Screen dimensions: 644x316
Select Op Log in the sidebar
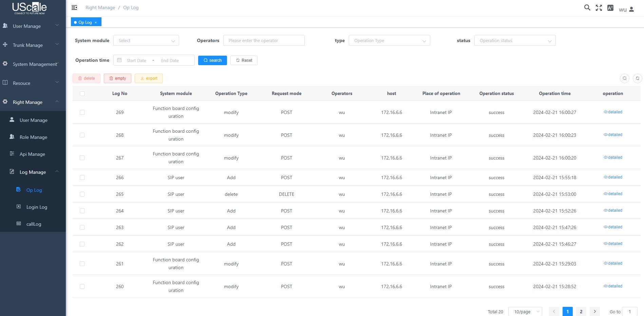coord(33,190)
